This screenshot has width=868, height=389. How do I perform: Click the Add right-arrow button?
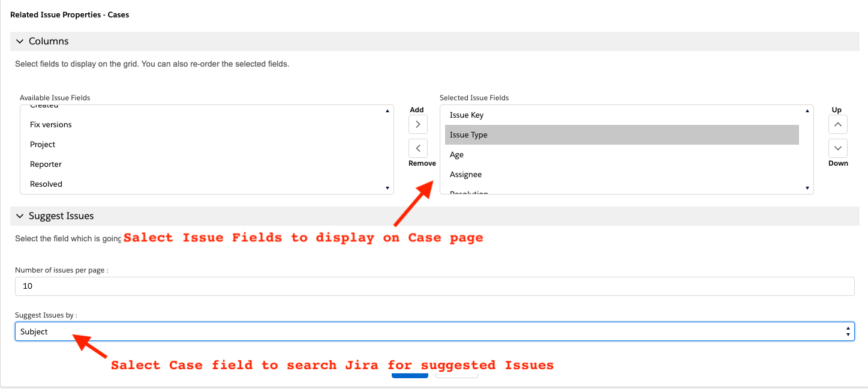(418, 124)
